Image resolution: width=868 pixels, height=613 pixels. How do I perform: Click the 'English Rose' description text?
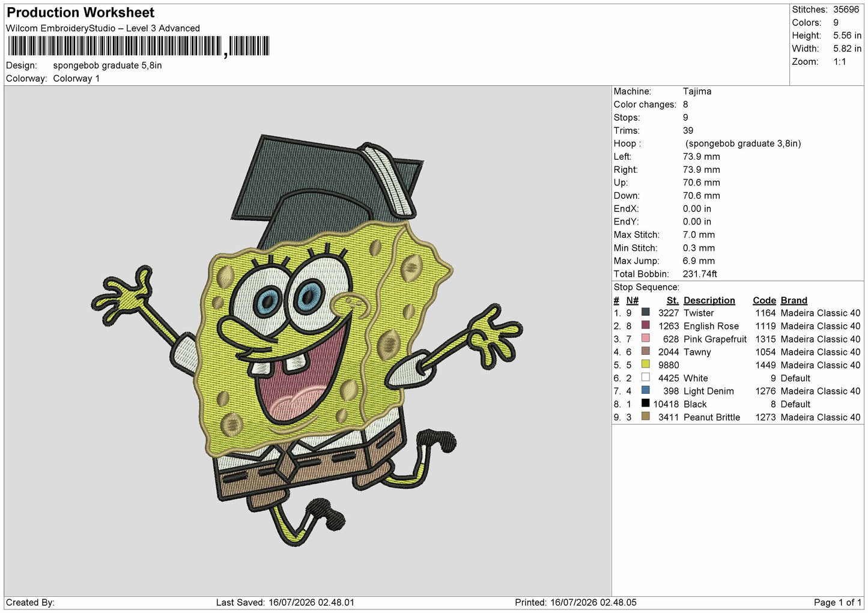711,326
